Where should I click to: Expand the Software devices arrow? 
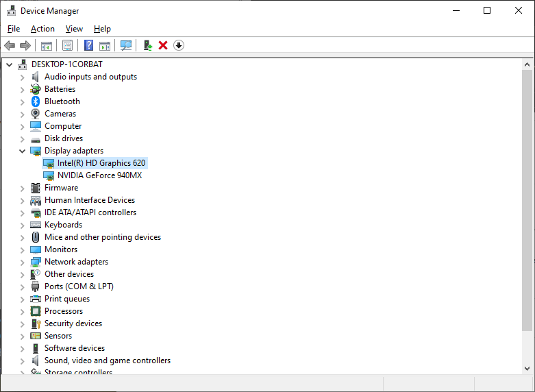[x=22, y=348]
